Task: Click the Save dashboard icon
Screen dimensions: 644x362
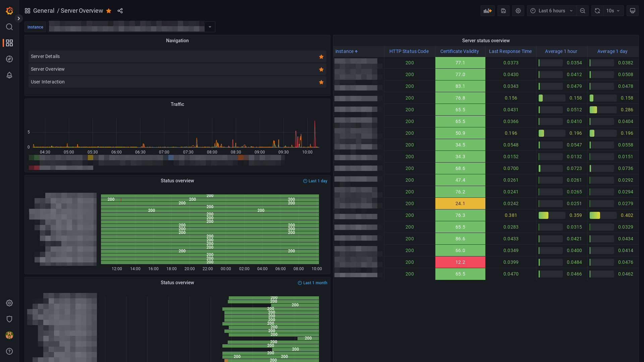Action: click(x=503, y=11)
